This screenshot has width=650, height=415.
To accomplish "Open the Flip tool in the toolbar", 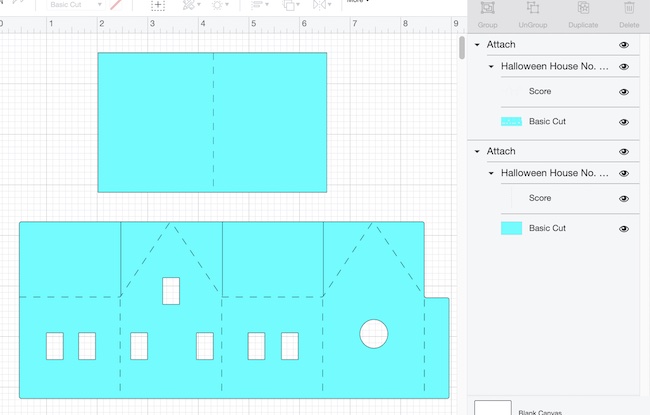I will [x=322, y=5].
